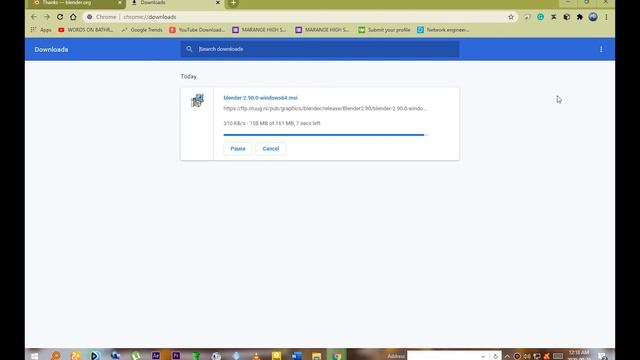
Task: Click the taskbar Address refresh icon
Action: tap(496, 356)
